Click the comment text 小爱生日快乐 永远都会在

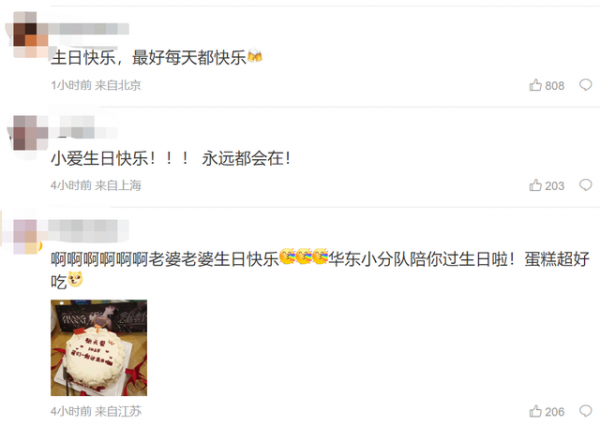pos(170,158)
